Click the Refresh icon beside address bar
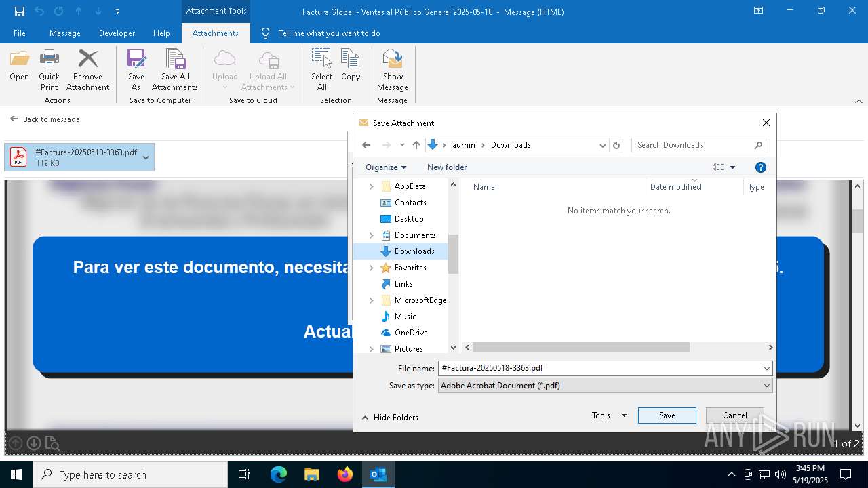 pos(616,144)
